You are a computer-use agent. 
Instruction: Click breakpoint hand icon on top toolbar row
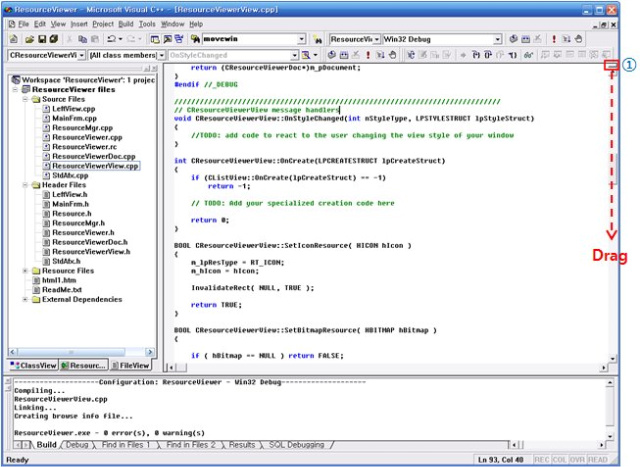[x=578, y=39]
